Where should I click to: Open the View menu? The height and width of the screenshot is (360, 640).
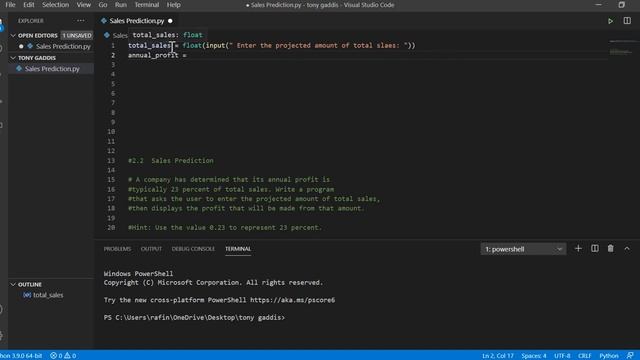pos(84,5)
